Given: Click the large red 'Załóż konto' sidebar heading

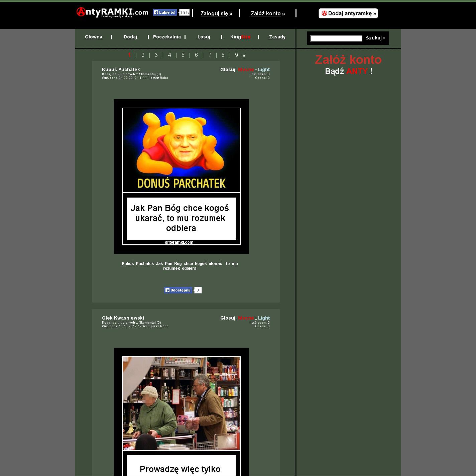Looking at the screenshot, I should coord(348,60).
